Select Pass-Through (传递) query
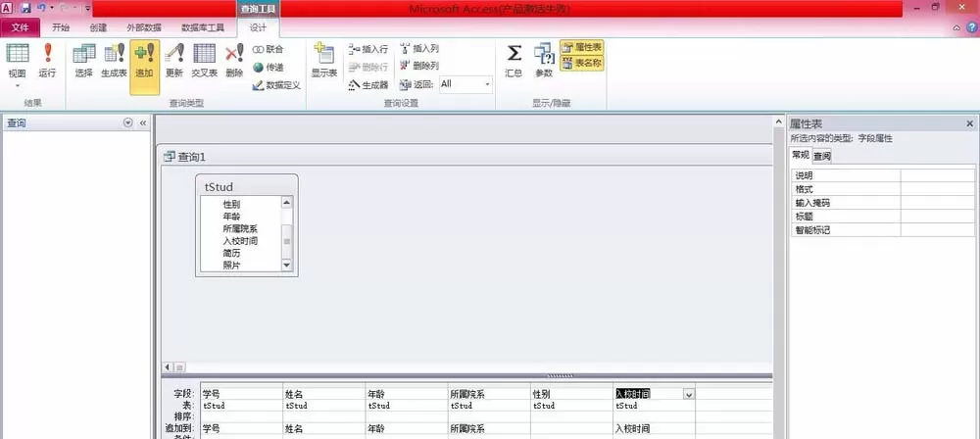The height and width of the screenshot is (439, 980). [x=268, y=67]
